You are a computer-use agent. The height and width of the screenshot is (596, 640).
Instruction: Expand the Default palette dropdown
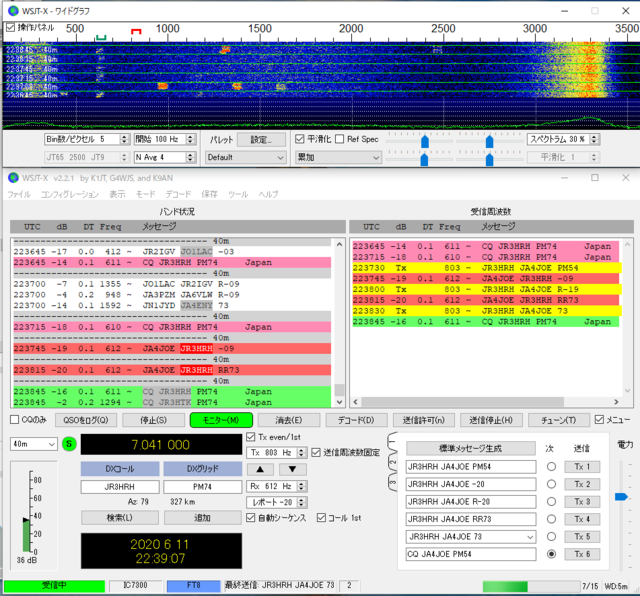pyautogui.click(x=246, y=157)
